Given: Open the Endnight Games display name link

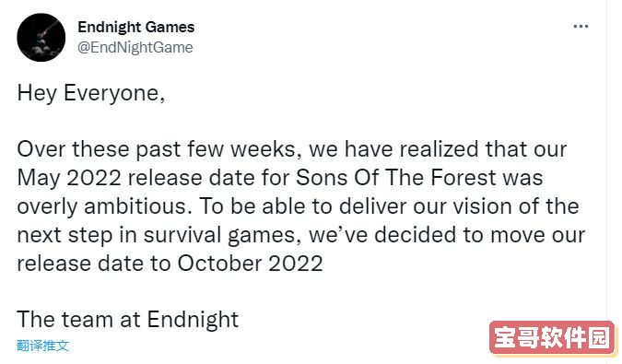Looking at the screenshot, I should pyautogui.click(x=136, y=27).
